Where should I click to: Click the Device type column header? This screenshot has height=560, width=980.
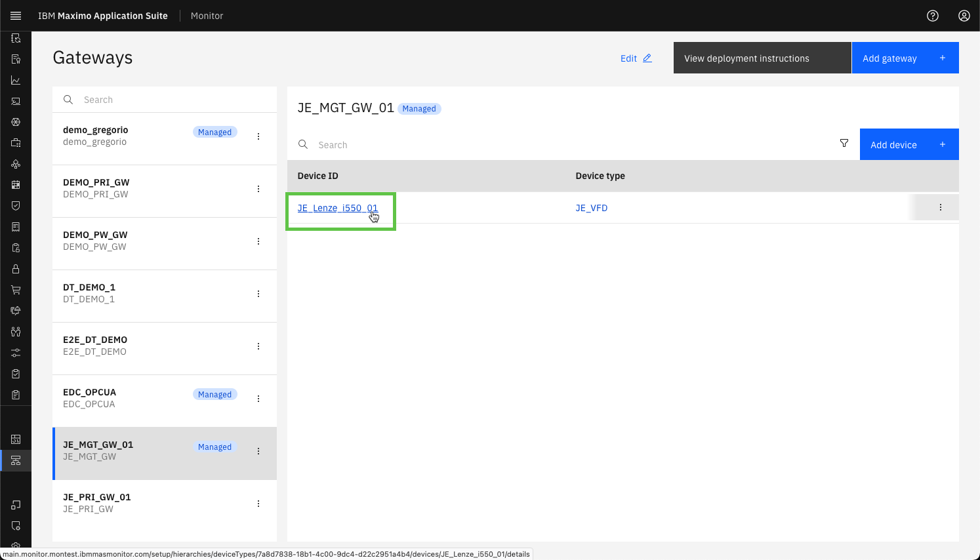600,176
